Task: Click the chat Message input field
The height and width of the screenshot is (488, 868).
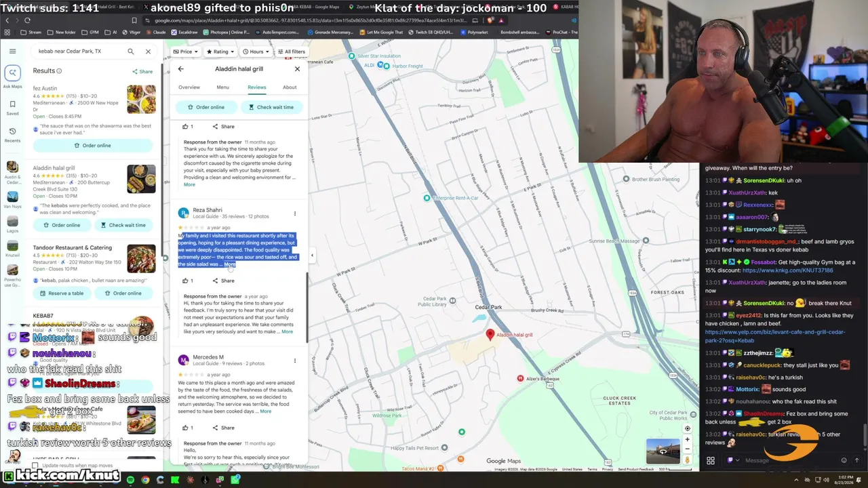Action: (787, 460)
